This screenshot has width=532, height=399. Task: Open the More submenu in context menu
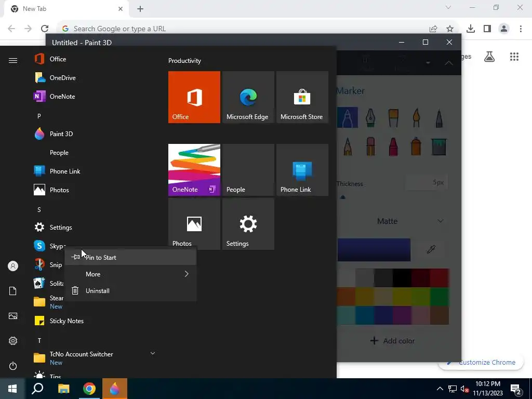click(130, 274)
